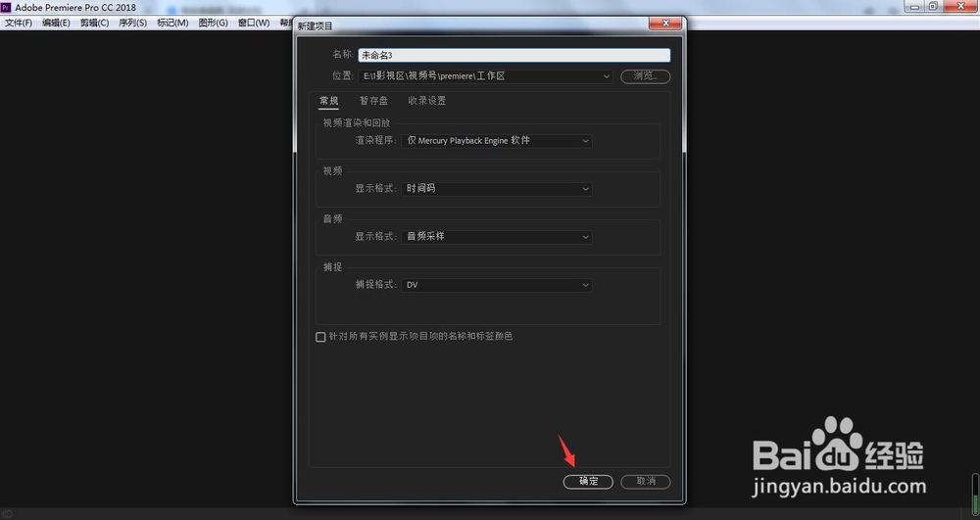Open the 图形(G) menu
This screenshot has width=980, height=520.
pyautogui.click(x=213, y=24)
